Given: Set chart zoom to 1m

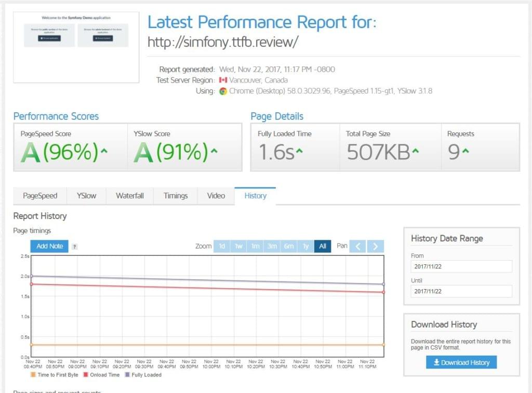Looking at the screenshot, I should 255,246.
